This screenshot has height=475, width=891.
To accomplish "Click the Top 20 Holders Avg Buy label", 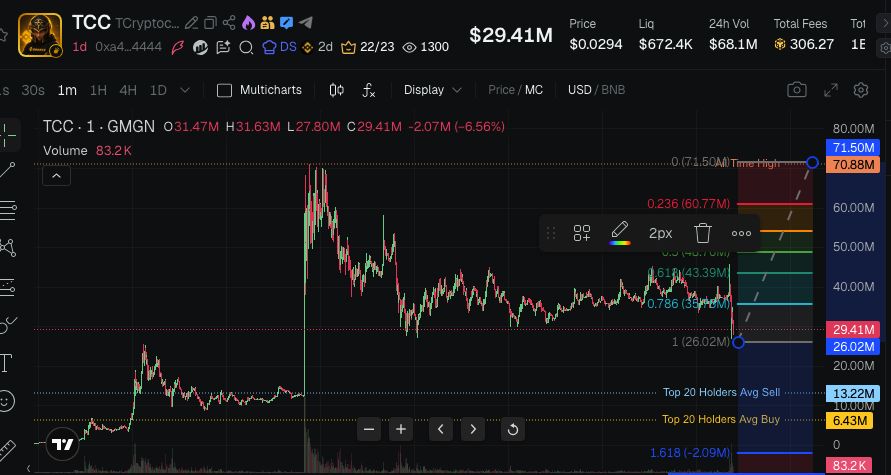I will tap(721, 419).
